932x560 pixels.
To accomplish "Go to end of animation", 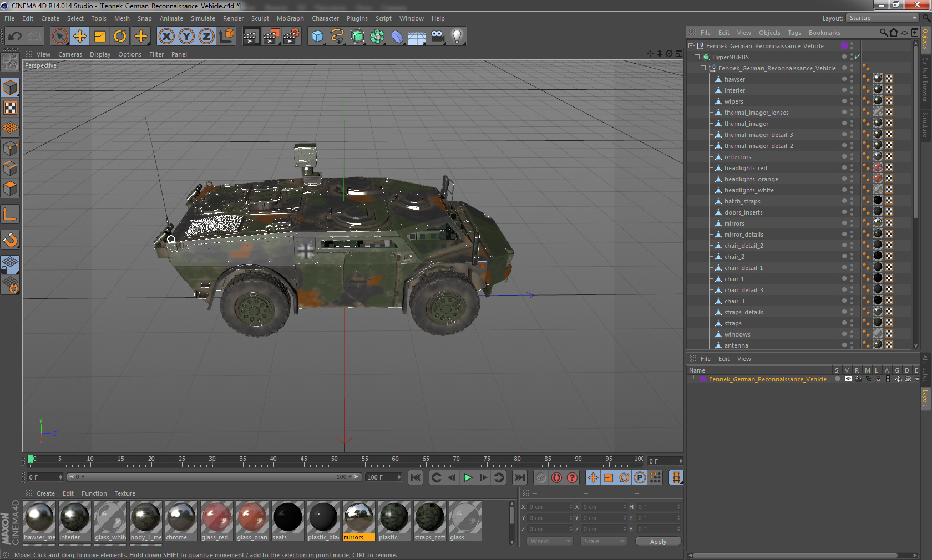I will coord(520,477).
